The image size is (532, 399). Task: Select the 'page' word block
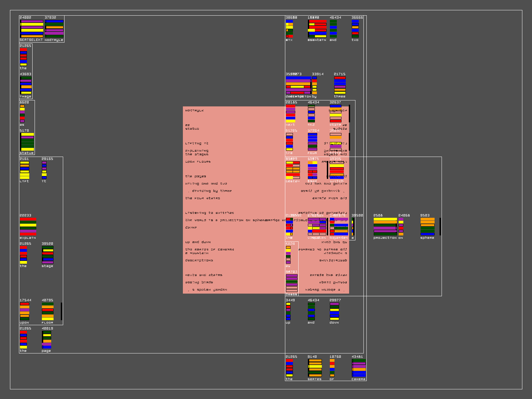click(x=47, y=340)
